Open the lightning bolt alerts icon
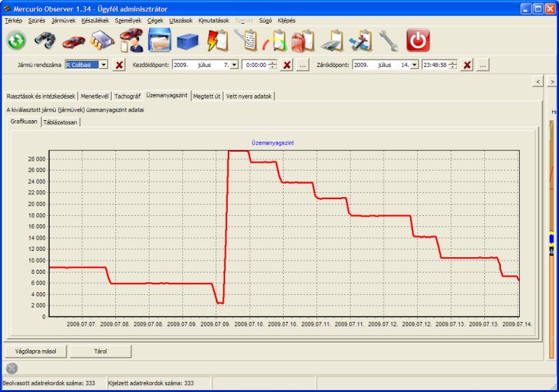 pos(217,41)
